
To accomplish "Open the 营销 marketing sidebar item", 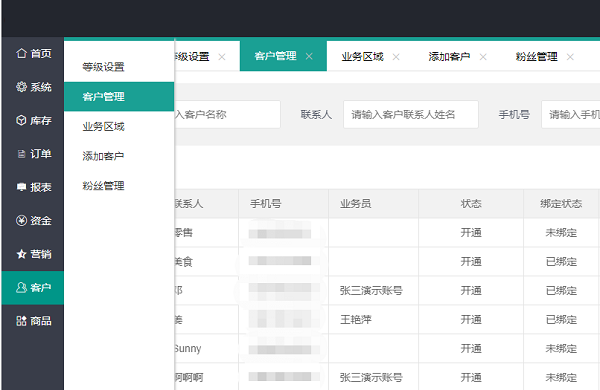I will tap(33, 254).
